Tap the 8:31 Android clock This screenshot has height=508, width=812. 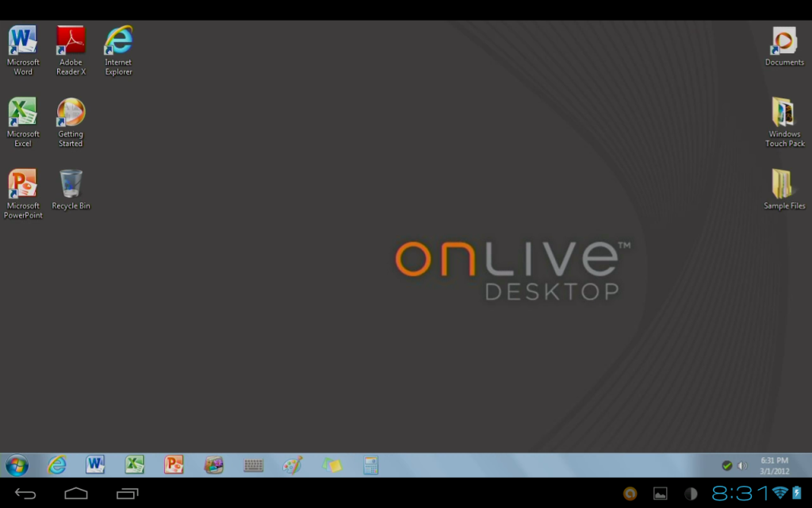[741, 493]
